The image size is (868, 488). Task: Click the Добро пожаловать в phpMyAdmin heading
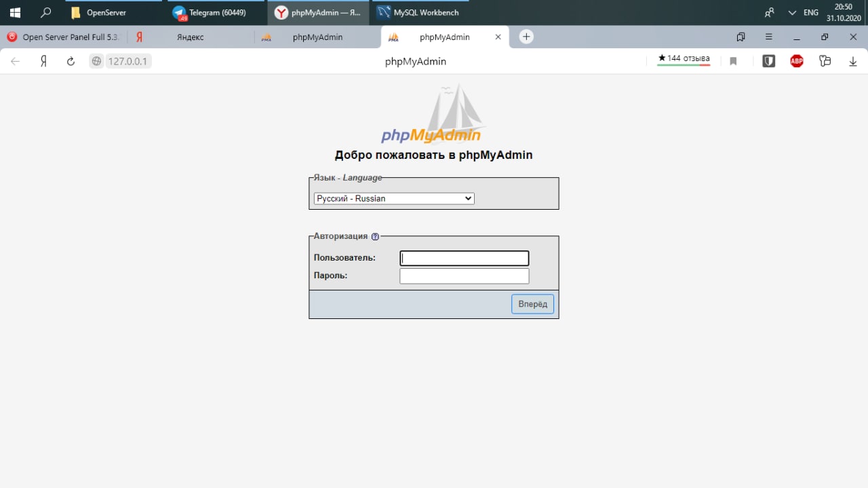434,155
